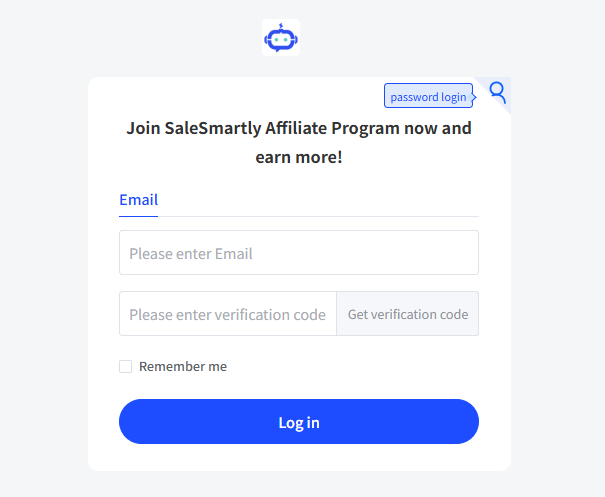Activate the underlined Email tab label

[138, 200]
